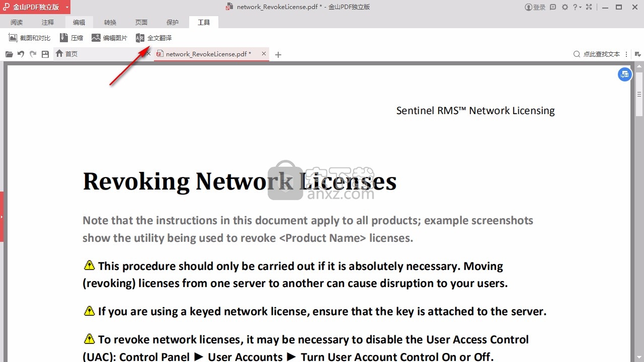Click the 'Revoking Network Licenses' heading
This screenshot has width=644, height=362.
pyautogui.click(x=239, y=181)
